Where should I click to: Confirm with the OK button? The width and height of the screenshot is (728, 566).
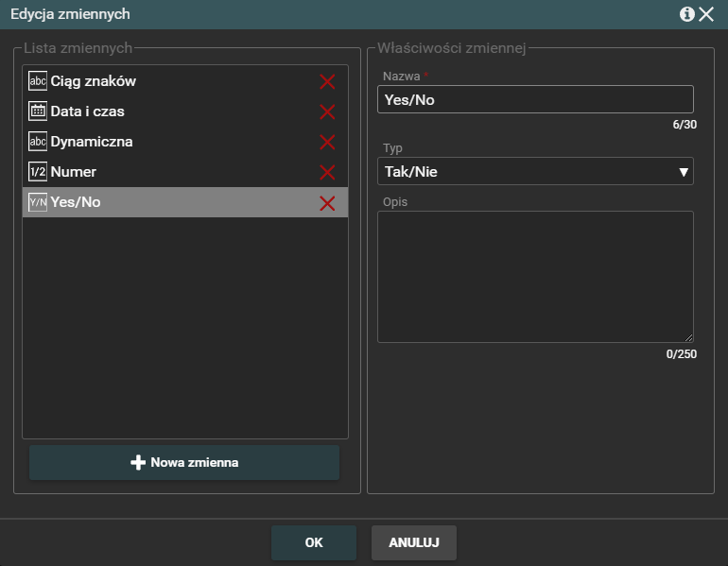coord(314,543)
